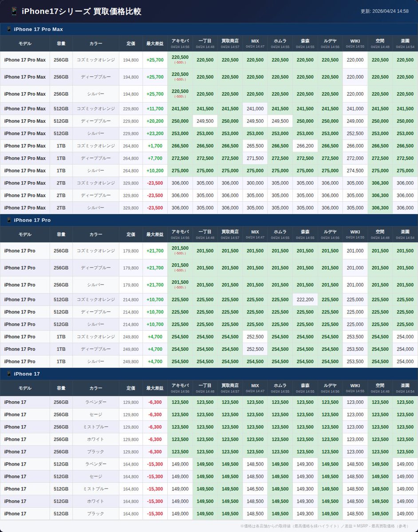Click the 定価 header in iPhone 17 Pro table

[x=131, y=235]
